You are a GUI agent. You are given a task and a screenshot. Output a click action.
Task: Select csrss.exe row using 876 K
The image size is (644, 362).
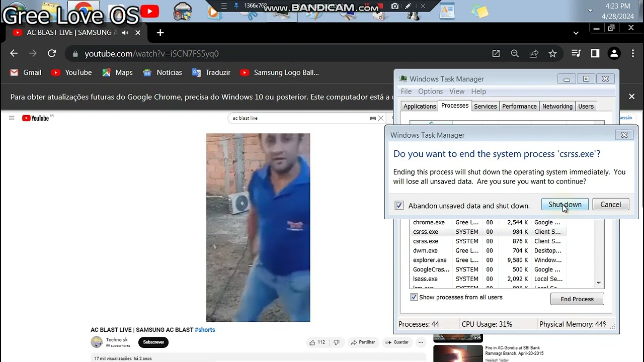[488, 241]
